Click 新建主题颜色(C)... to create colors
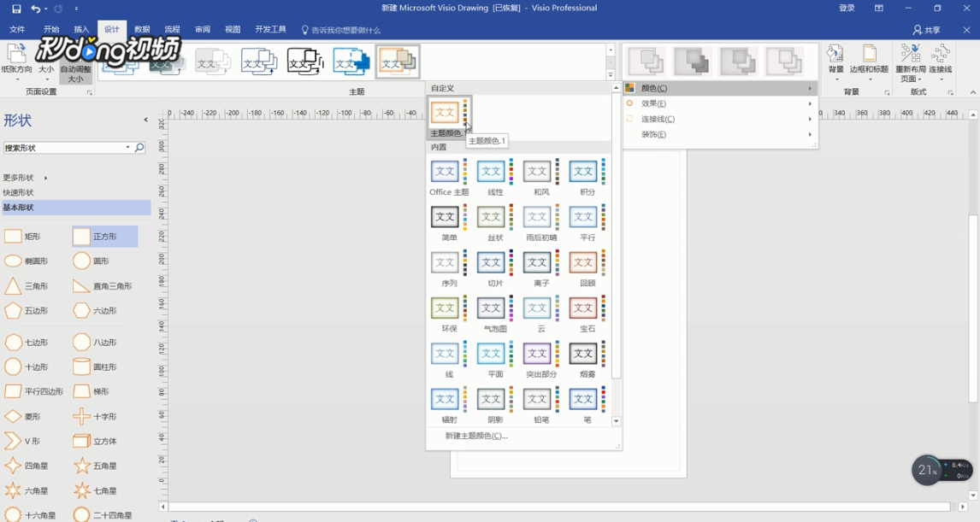980x522 pixels. click(x=476, y=436)
